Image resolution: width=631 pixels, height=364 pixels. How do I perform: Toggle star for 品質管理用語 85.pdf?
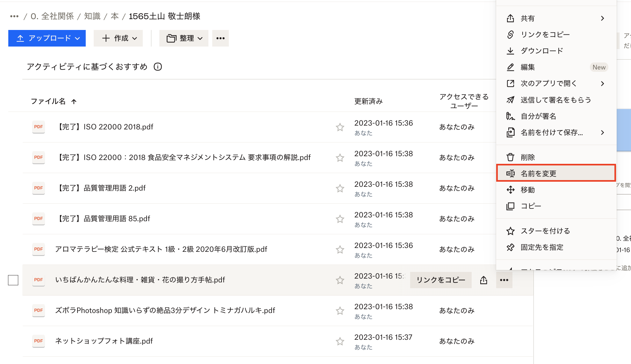pyautogui.click(x=340, y=219)
